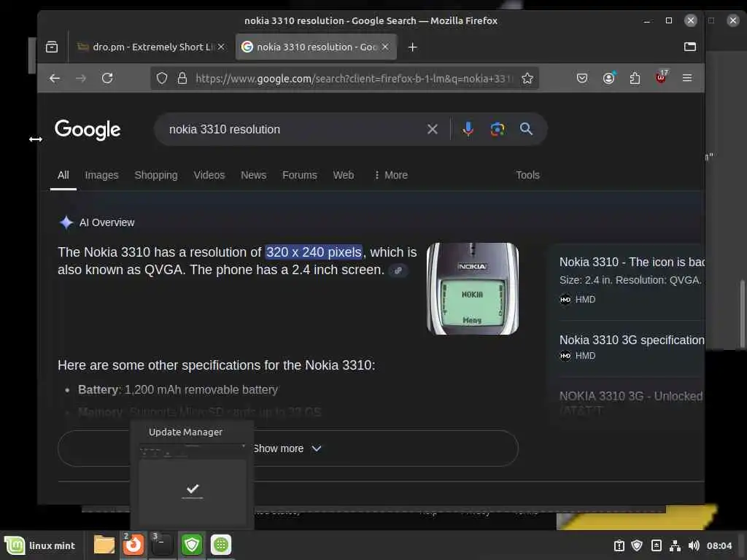747x560 pixels.
Task: View site security via the padlock icon
Action: [x=182, y=78]
